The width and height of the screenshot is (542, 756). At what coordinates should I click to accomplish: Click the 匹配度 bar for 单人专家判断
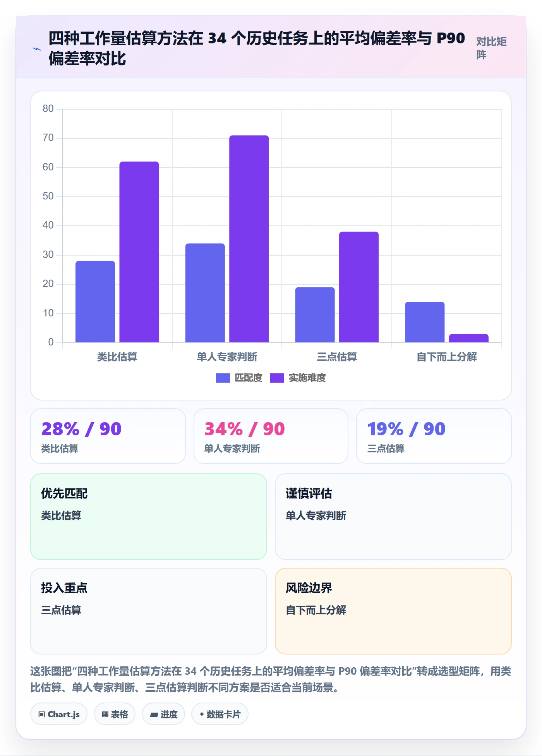[x=205, y=293]
